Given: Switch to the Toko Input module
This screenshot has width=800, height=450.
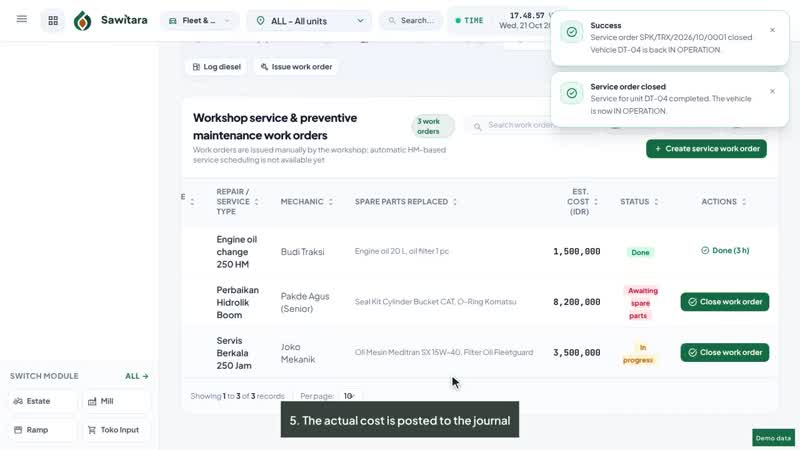Looking at the screenshot, I should 116,430.
